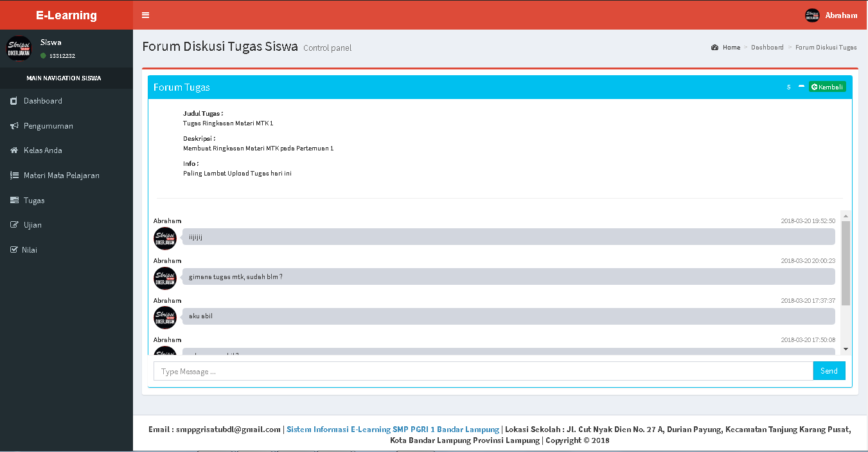Click 'Forum Diskusi Tugas' breadcrumb text
This screenshot has width=868, height=452.
[x=826, y=48]
